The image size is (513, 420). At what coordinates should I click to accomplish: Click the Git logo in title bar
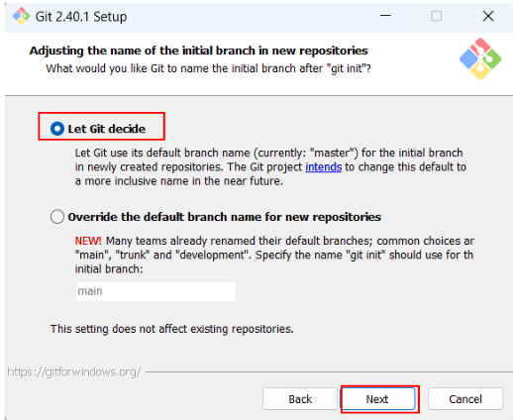click(21, 16)
